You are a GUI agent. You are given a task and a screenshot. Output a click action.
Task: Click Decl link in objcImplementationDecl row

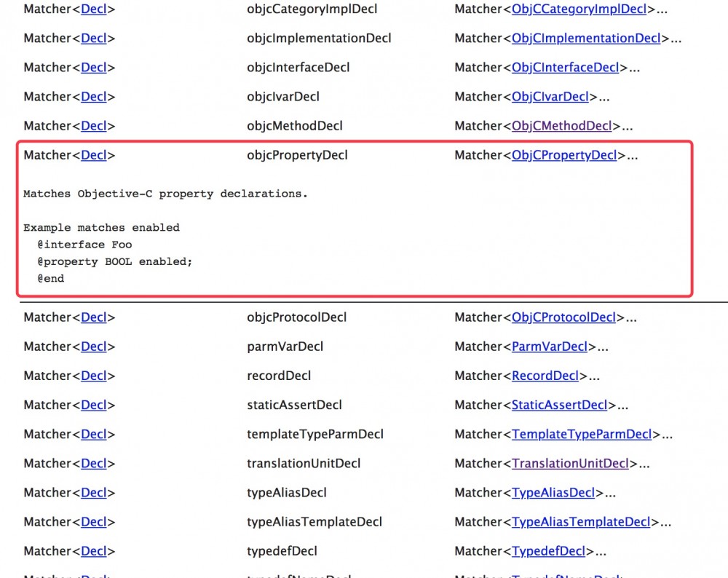[94, 39]
